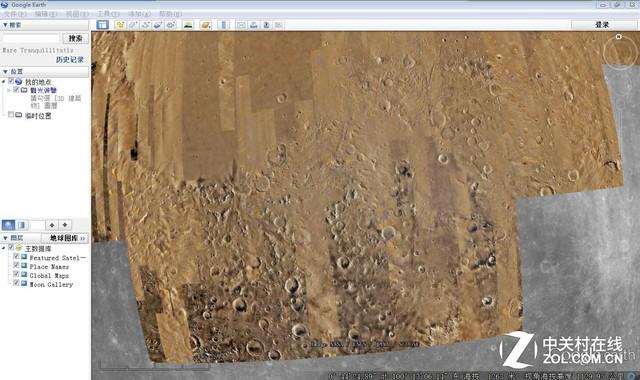This screenshot has width=640, height=380.
Task: Click the Sign in (登录) button
Action: point(602,25)
